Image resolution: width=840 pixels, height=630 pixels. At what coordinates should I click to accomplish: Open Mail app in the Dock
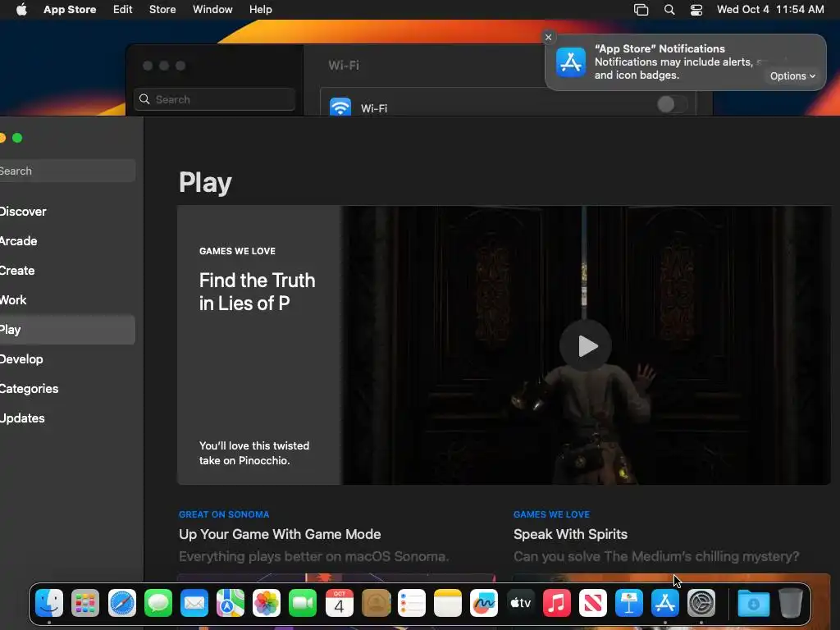pyautogui.click(x=194, y=603)
